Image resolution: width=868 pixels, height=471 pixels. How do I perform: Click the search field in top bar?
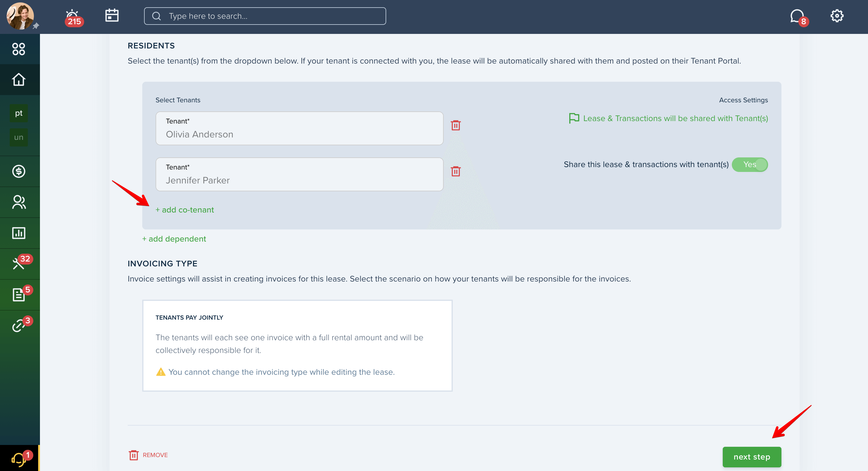265,16
